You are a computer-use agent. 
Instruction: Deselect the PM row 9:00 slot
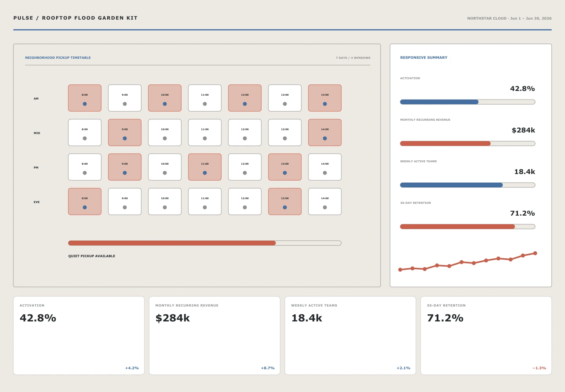(x=125, y=167)
